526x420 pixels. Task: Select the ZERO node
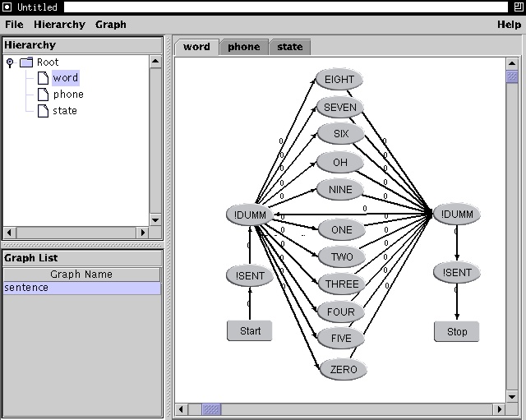[344, 369]
